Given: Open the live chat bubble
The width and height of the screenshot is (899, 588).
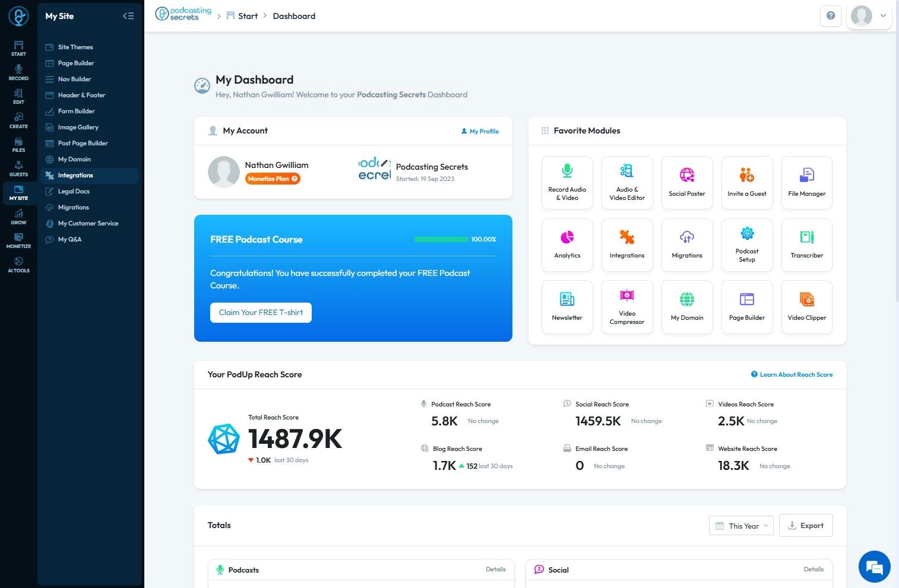Looking at the screenshot, I should pyautogui.click(x=874, y=567).
